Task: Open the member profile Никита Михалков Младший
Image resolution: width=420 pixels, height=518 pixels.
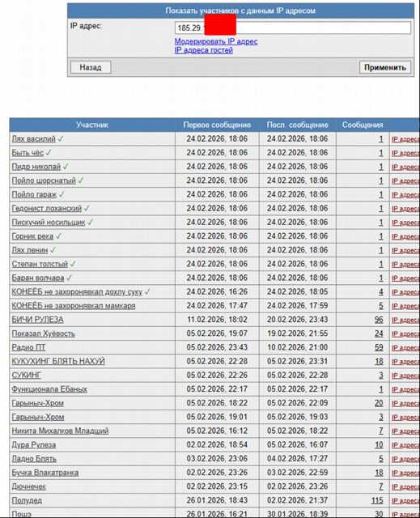Action: [60, 431]
